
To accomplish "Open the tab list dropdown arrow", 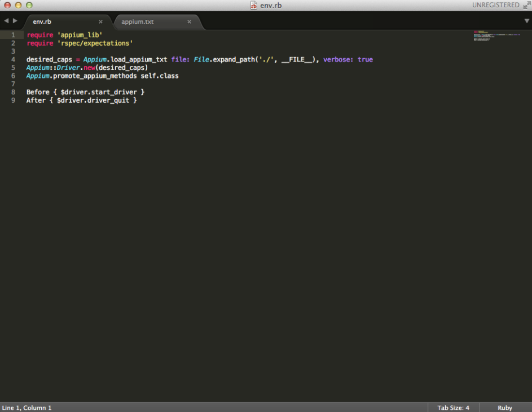I will [526, 21].
